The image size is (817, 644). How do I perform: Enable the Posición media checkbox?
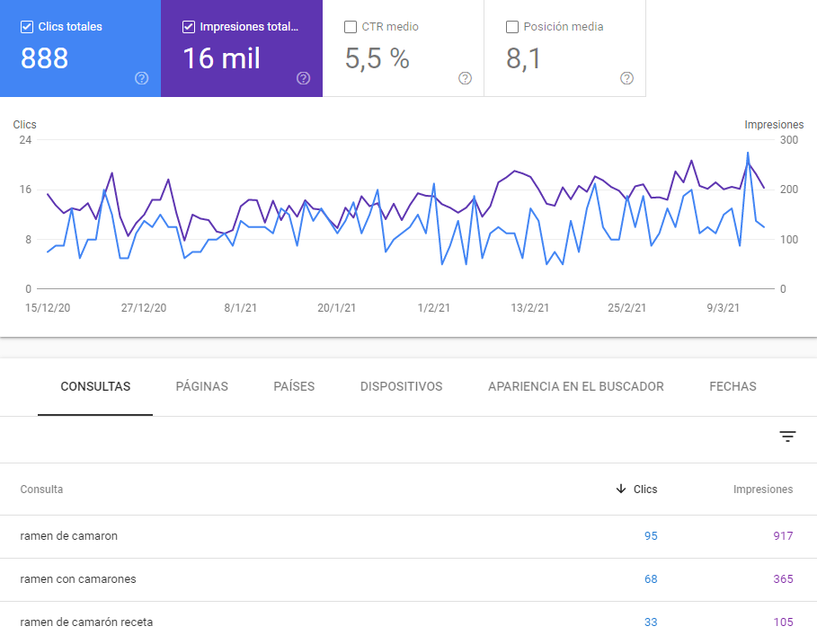click(512, 27)
